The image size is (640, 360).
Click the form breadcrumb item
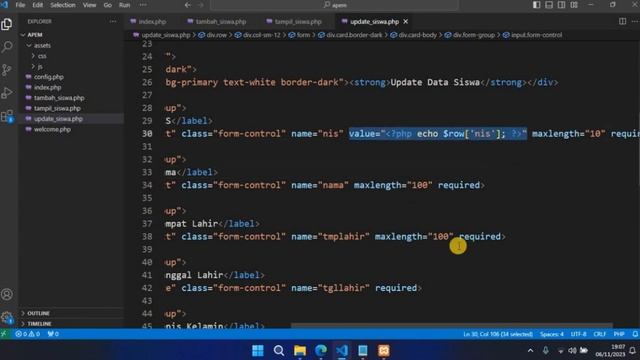(303, 35)
